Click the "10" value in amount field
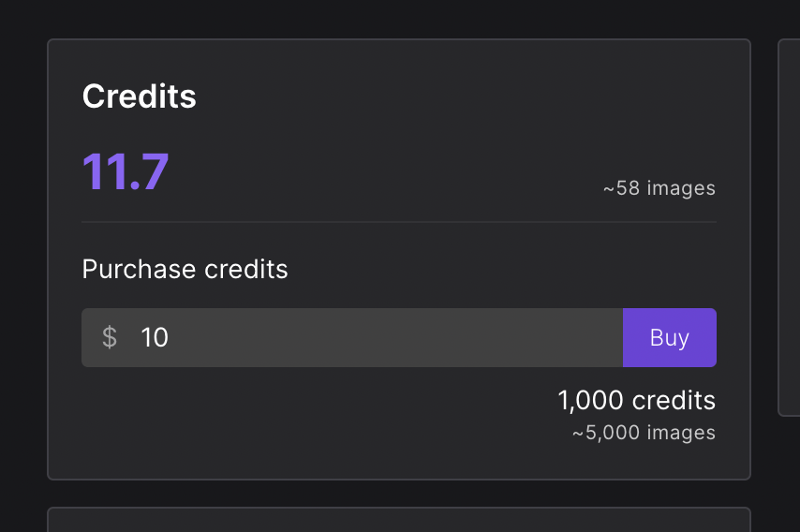Screen dimensions: 800x532 point(155,337)
